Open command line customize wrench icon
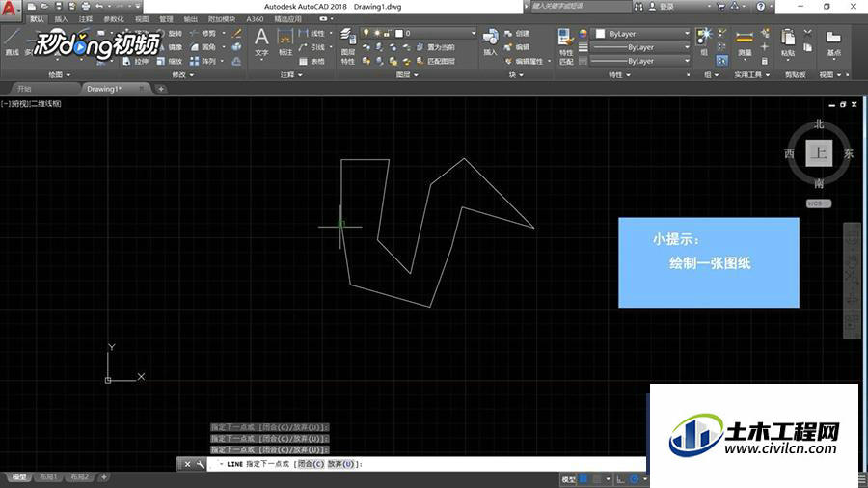Viewport: 868px width, 488px height. coord(200,464)
